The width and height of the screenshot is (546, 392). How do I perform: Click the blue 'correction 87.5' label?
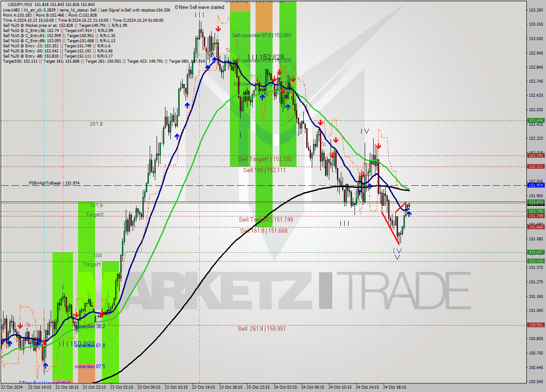coord(90,366)
